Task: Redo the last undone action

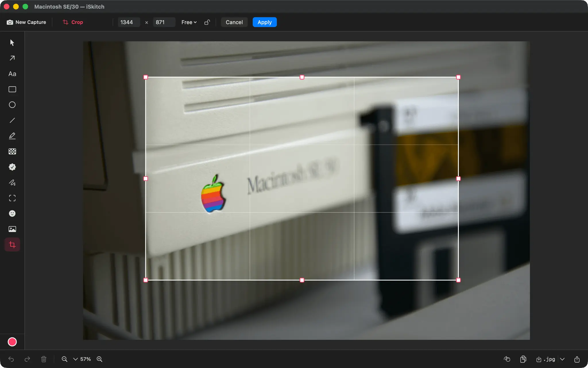Action: point(27,359)
